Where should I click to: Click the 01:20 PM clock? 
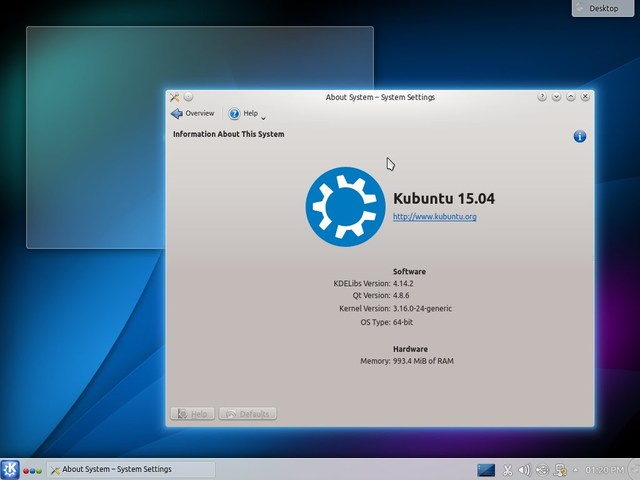coord(604,470)
